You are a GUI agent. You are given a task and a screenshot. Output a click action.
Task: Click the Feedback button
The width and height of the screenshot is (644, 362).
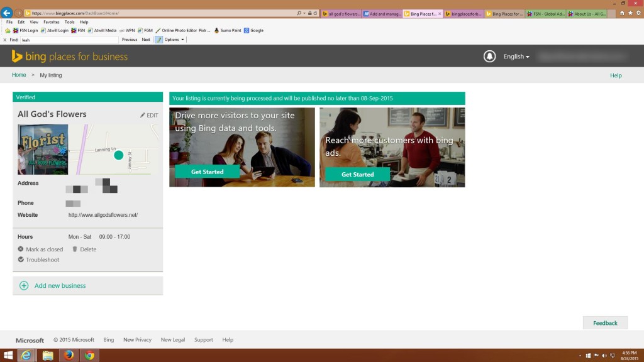point(605,323)
